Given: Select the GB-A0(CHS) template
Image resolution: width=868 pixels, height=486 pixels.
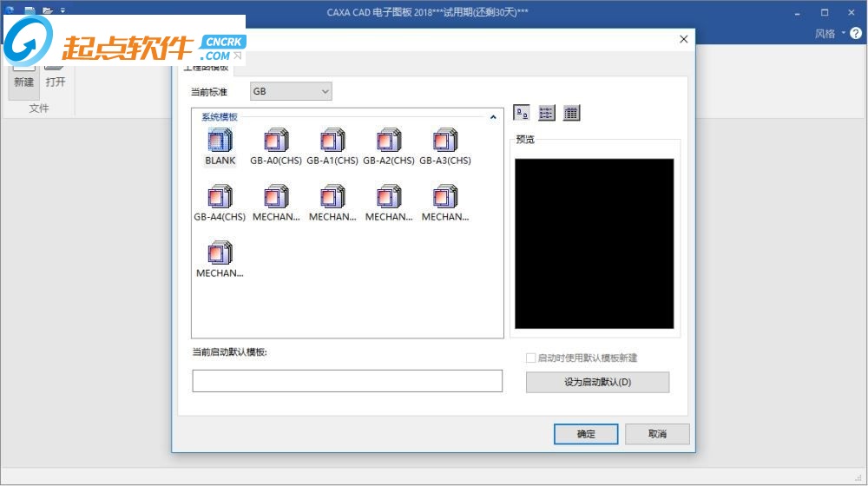Looking at the screenshot, I should (276, 147).
